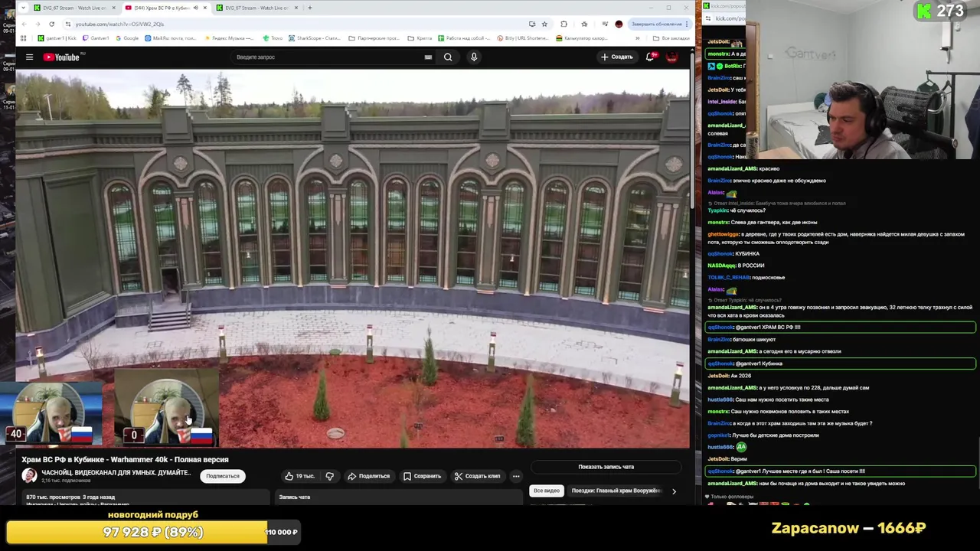Open Chrome profile avatar

[619, 24]
